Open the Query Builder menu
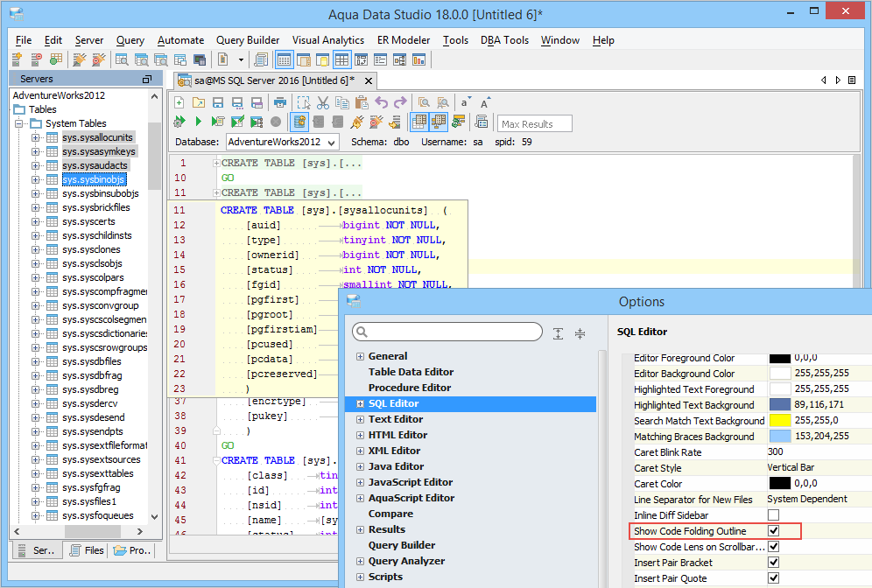Screen dimensions: 872x588 pos(248,40)
